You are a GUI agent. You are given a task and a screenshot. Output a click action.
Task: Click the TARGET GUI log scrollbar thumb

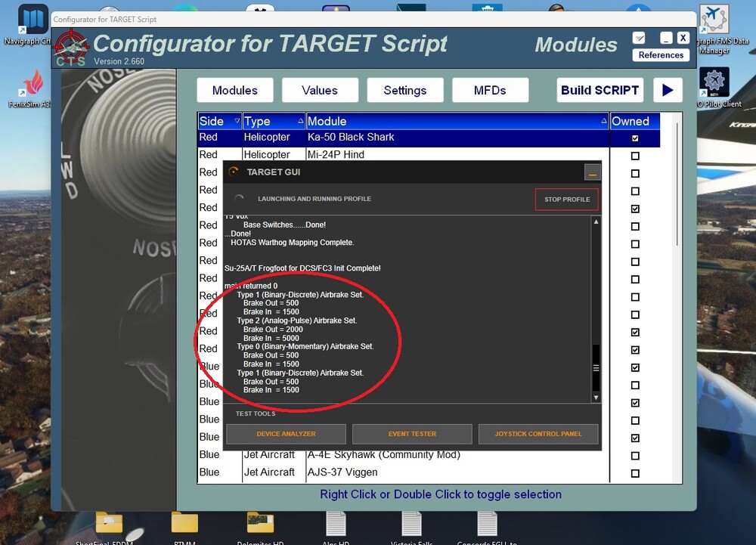click(x=596, y=367)
